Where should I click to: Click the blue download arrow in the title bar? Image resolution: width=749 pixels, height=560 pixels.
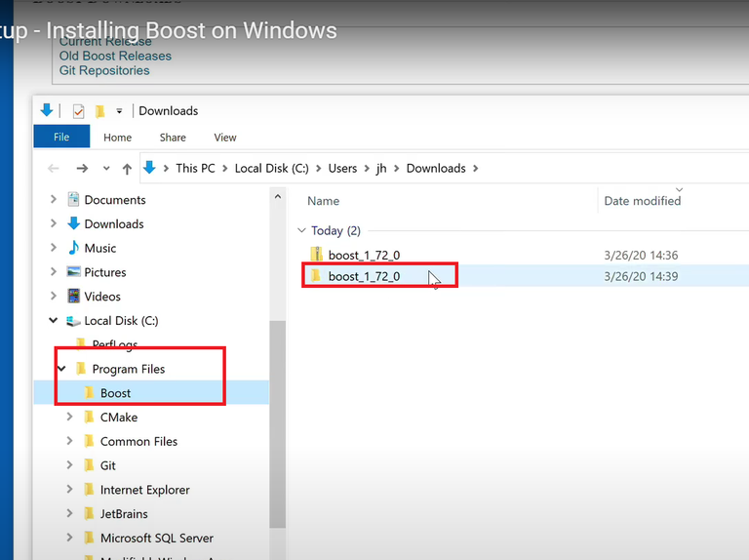(x=47, y=110)
